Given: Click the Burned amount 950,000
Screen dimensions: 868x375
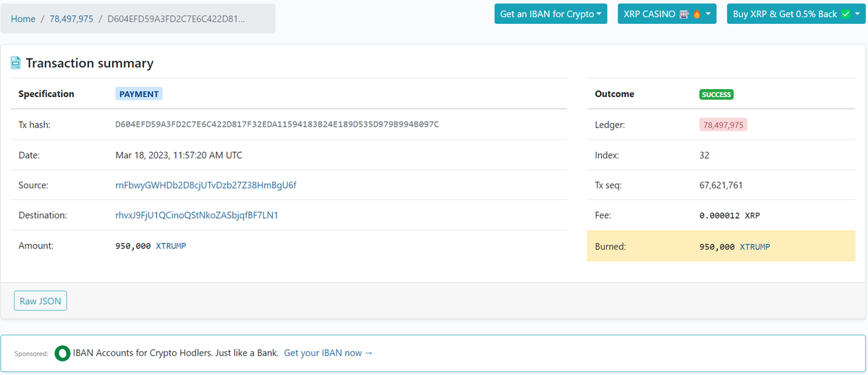Looking at the screenshot, I should point(717,247).
